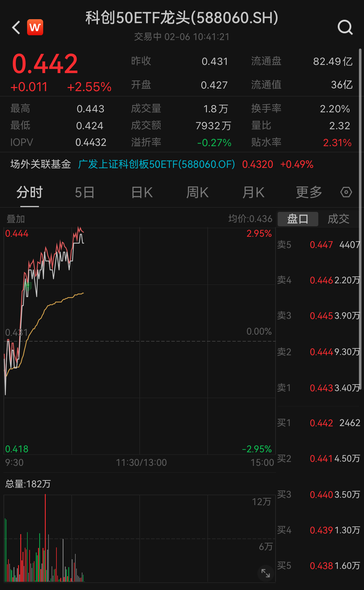364x590 pixels.
Task: Open 广发上证科创板50ETF(588060.OF) fund link
Action: (157, 164)
